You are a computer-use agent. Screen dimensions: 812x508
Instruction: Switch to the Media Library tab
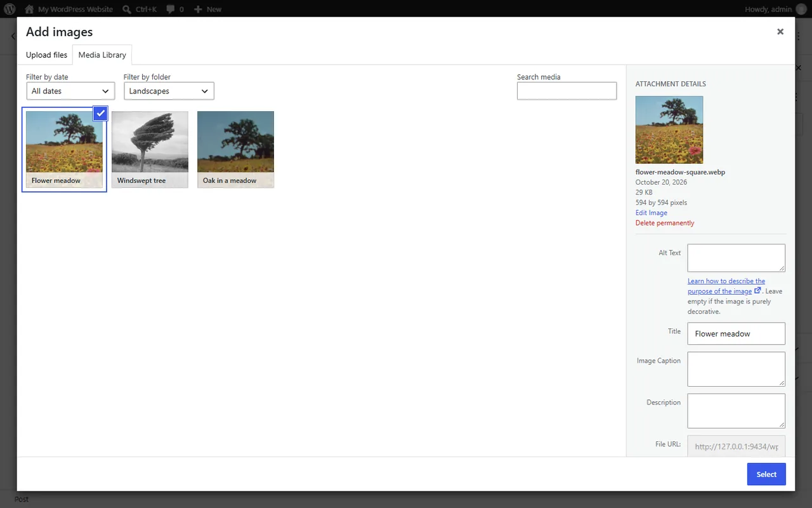tap(102, 55)
